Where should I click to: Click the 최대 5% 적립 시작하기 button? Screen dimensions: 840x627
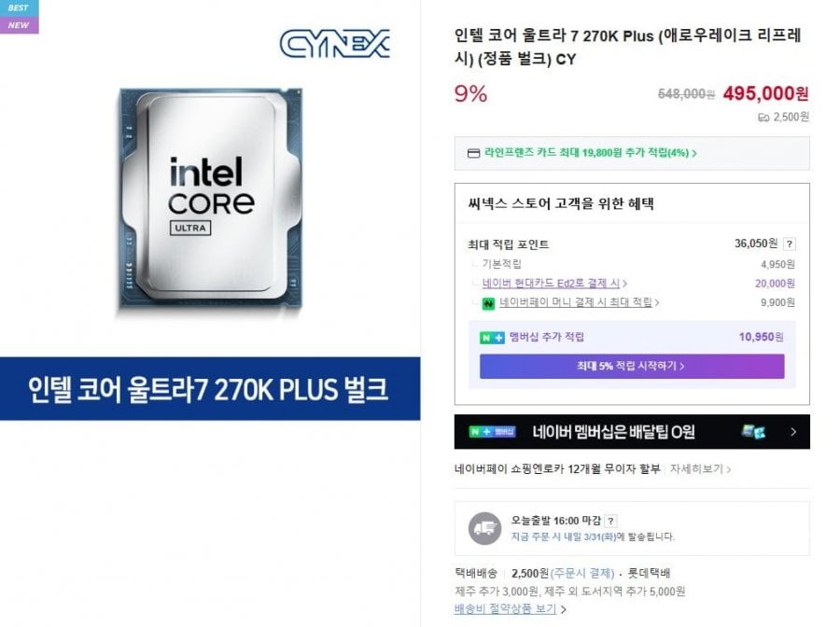tap(632, 367)
